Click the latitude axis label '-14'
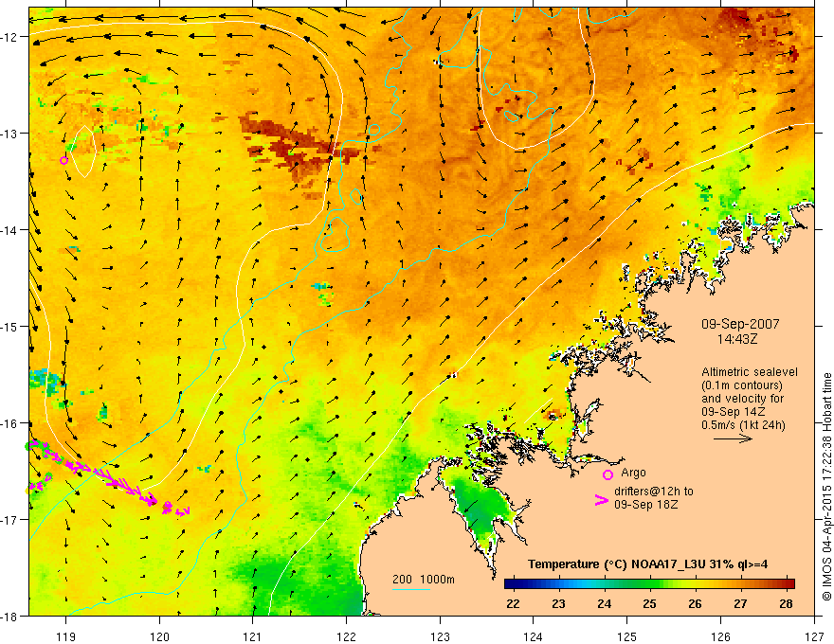Image resolution: width=834 pixels, height=644 pixels. [10, 230]
